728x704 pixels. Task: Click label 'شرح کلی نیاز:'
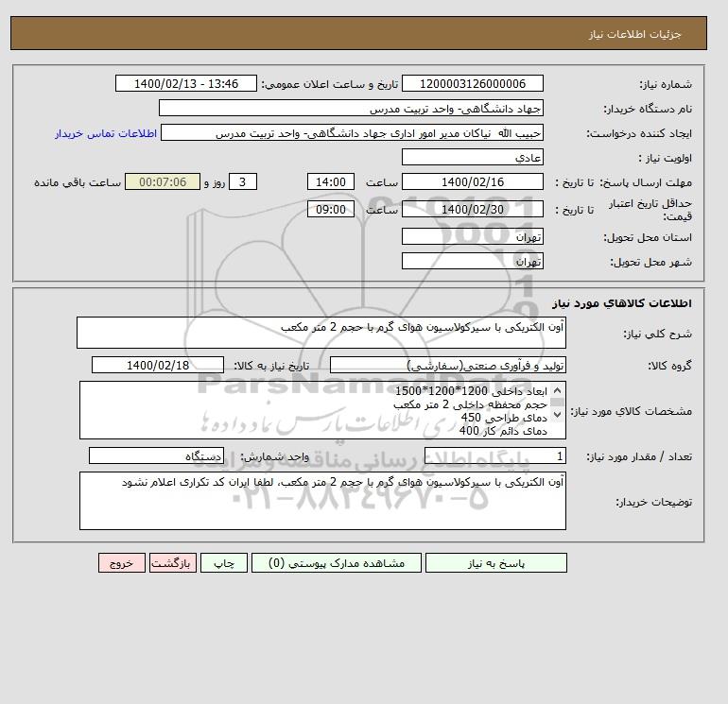(x=657, y=334)
